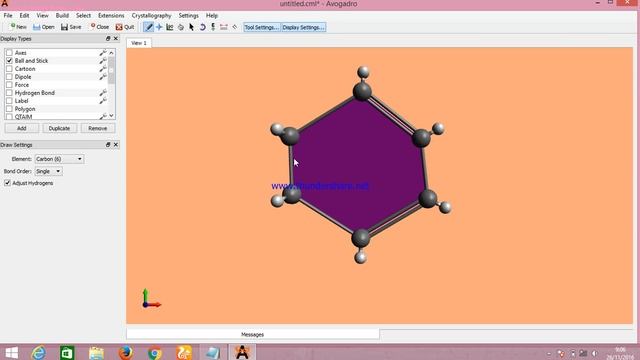Open File Explorer from the taskbar
The width and height of the screenshot is (640, 360).
click(x=96, y=352)
